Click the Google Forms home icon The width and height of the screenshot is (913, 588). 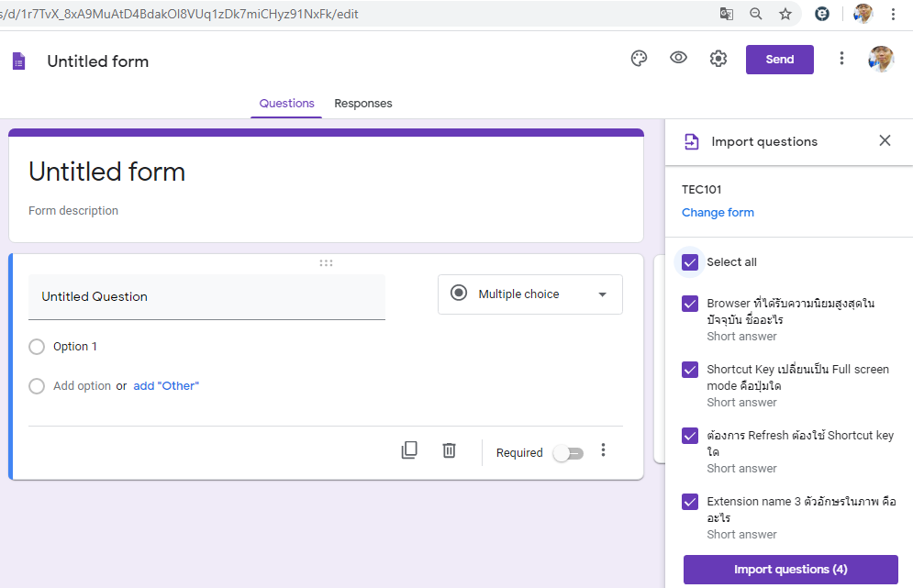[x=18, y=61]
